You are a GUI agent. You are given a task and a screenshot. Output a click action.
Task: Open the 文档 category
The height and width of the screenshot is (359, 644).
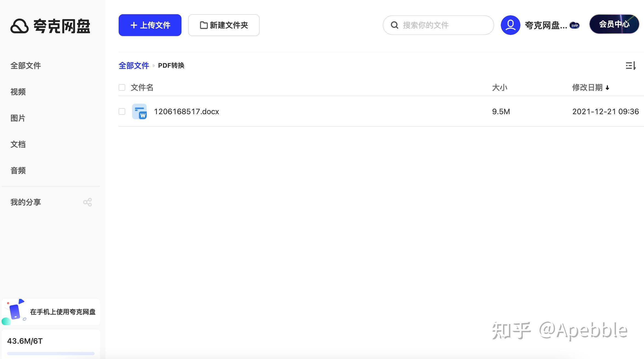coord(18,144)
